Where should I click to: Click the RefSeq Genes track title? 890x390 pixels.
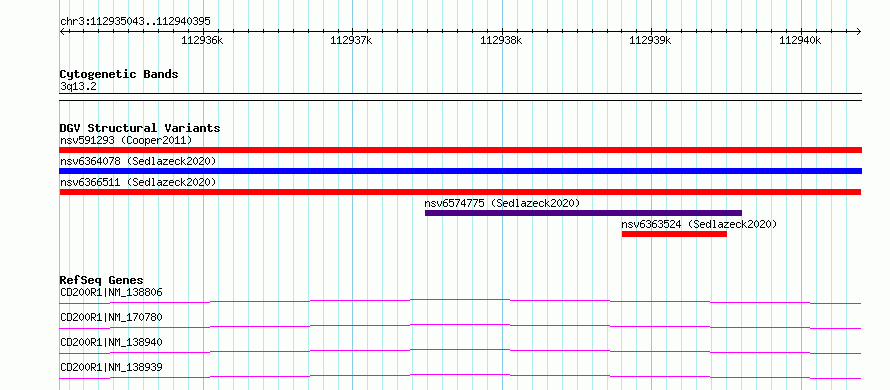tap(102, 280)
